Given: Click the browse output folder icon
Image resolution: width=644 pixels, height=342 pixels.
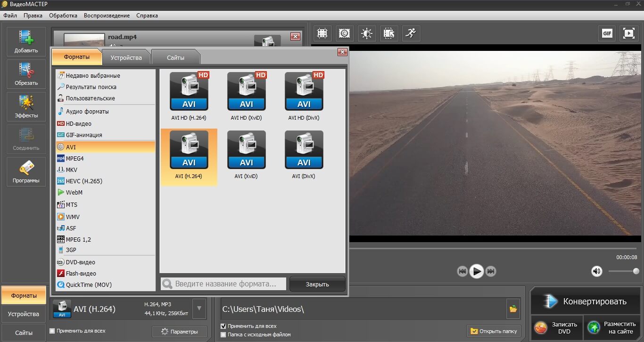Looking at the screenshot, I should [513, 309].
